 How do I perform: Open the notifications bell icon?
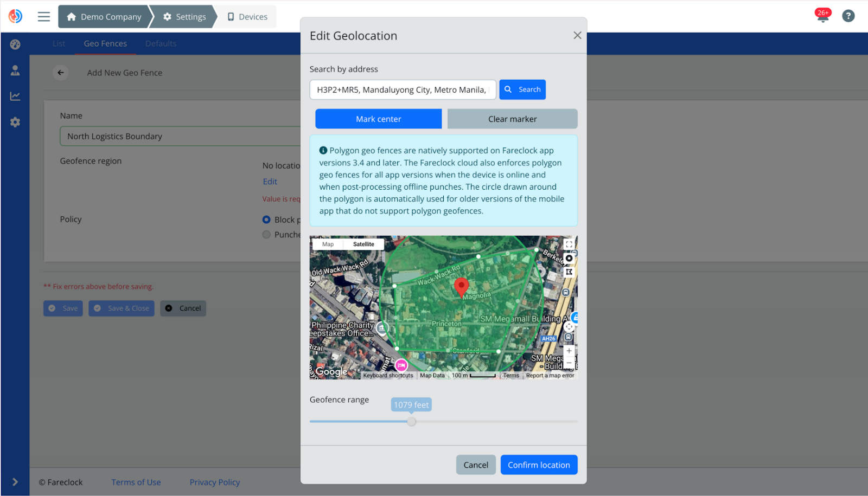pyautogui.click(x=822, y=16)
